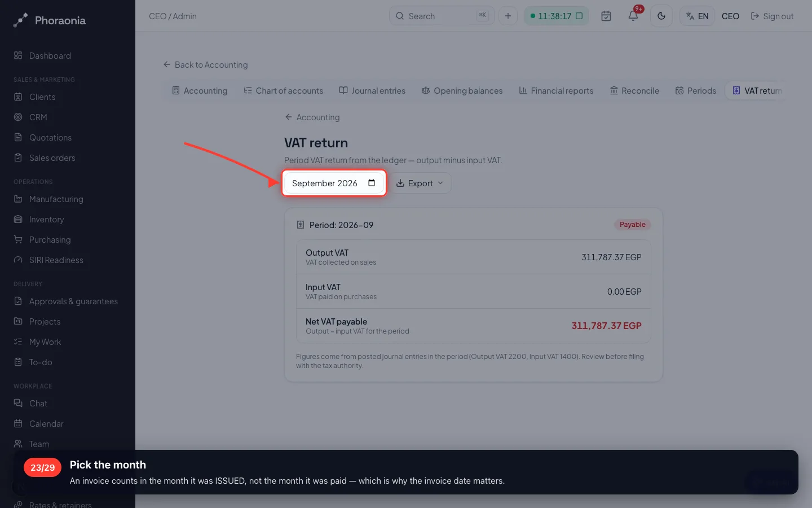The image size is (812, 508).
Task: Open the Export dropdown
Action: 420,183
